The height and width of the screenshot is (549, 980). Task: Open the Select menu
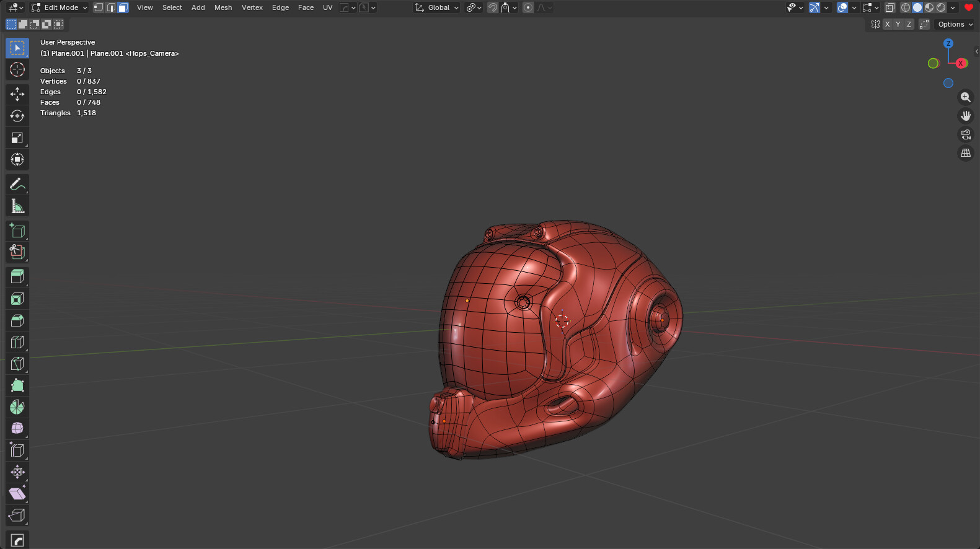point(172,7)
